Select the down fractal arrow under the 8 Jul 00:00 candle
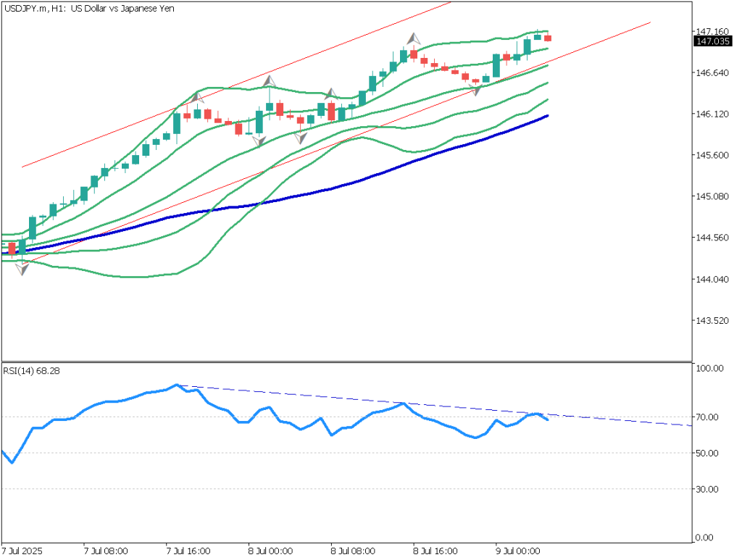Image resolution: width=742 pixels, height=560 pixels. tap(259, 141)
